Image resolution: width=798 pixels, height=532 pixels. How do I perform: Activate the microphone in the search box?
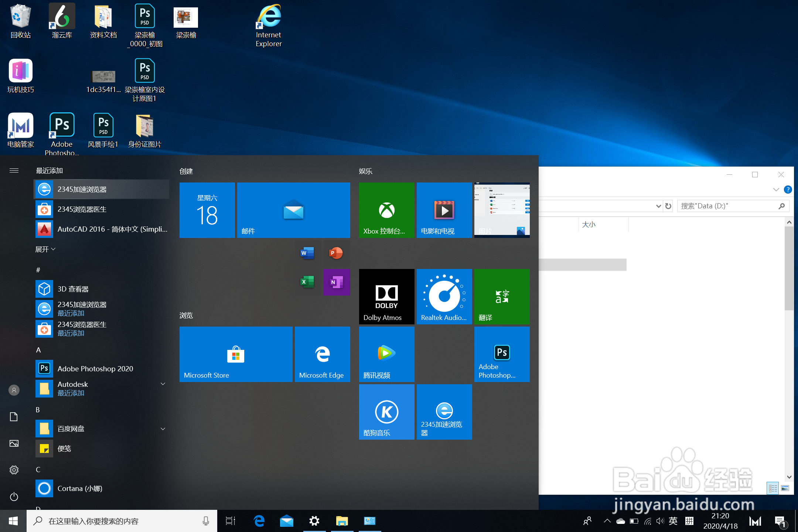click(x=206, y=521)
